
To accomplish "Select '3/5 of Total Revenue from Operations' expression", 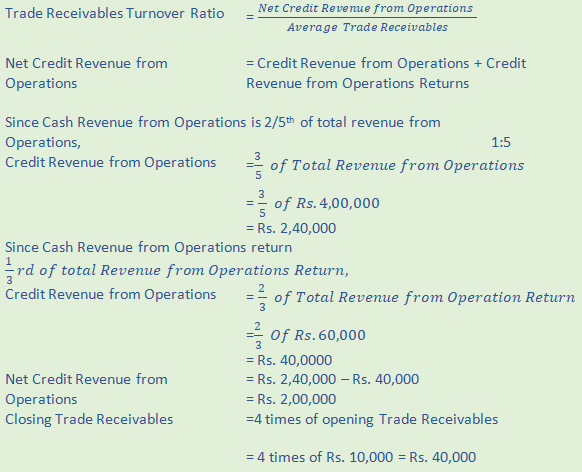I will tap(385, 165).
